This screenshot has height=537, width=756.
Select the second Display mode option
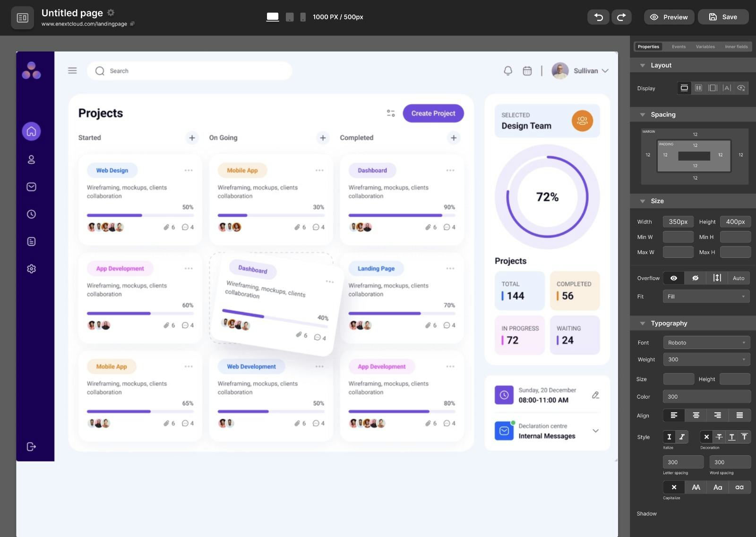tap(698, 88)
